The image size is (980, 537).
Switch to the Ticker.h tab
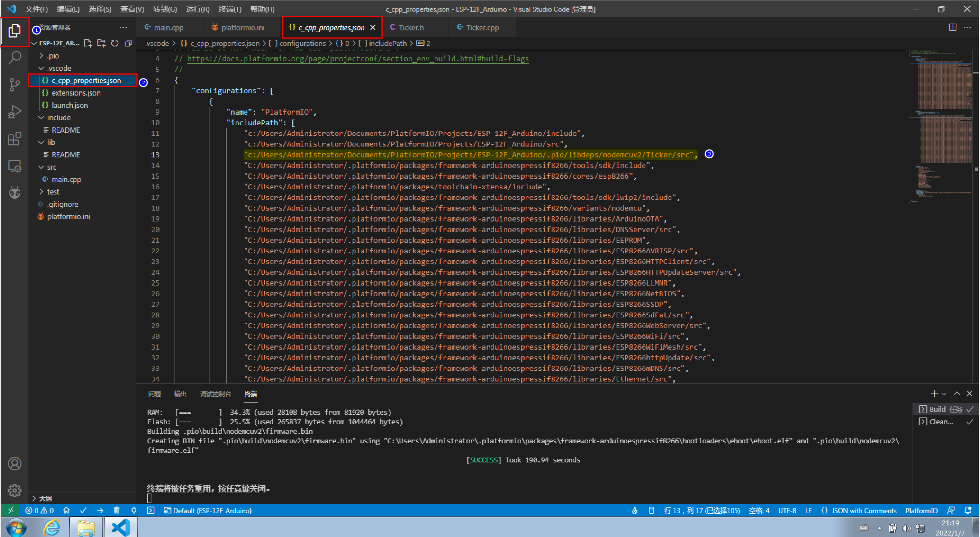coord(411,28)
